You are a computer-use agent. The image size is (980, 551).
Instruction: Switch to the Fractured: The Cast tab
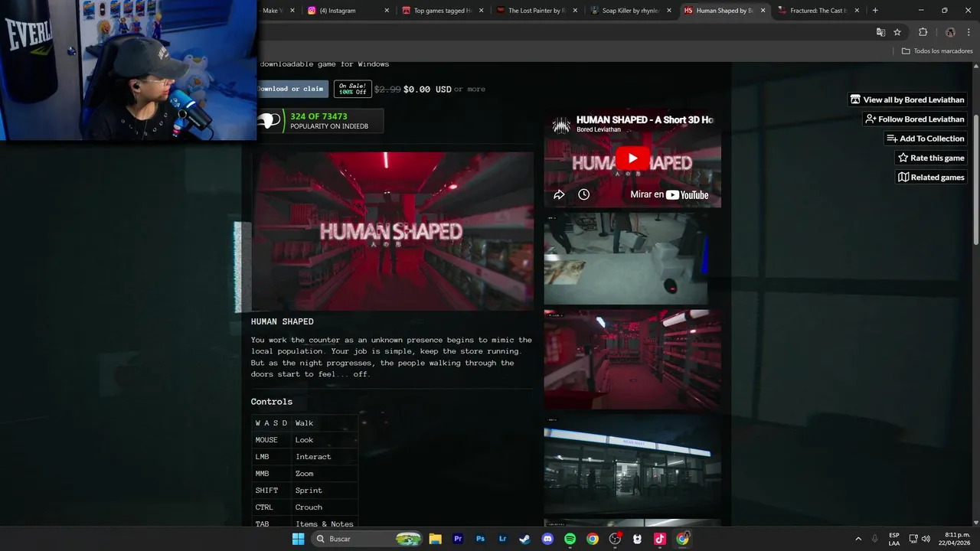[x=818, y=11]
